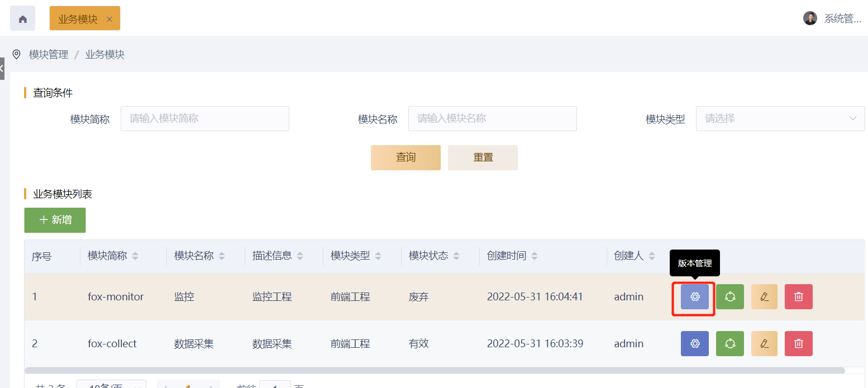Open version management for fox-collect row
This screenshot has width=868, height=388.
click(694, 344)
